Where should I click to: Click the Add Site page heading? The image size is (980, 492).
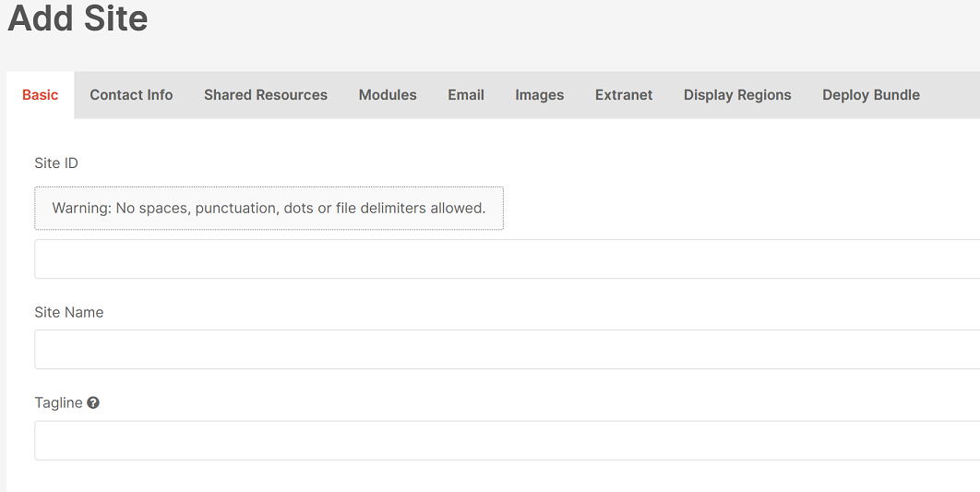pyautogui.click(x=78, y=18)
